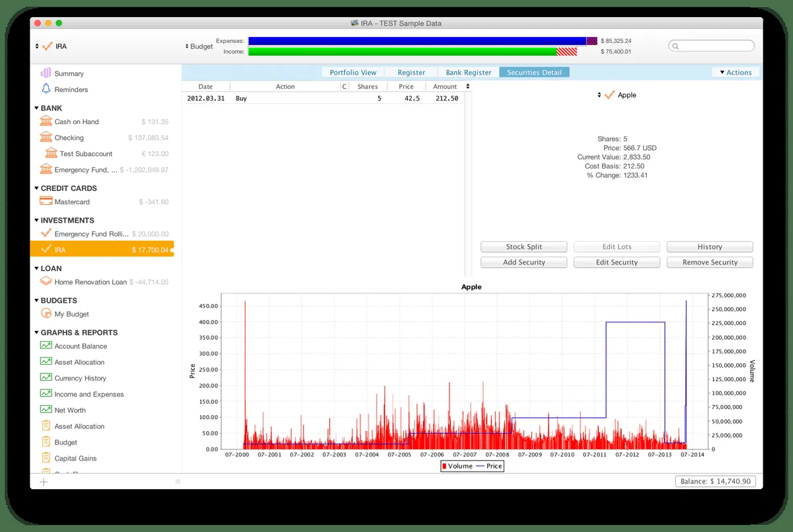Select the Checking bank account icon
The image size is (793, 532).
point(46,137)
